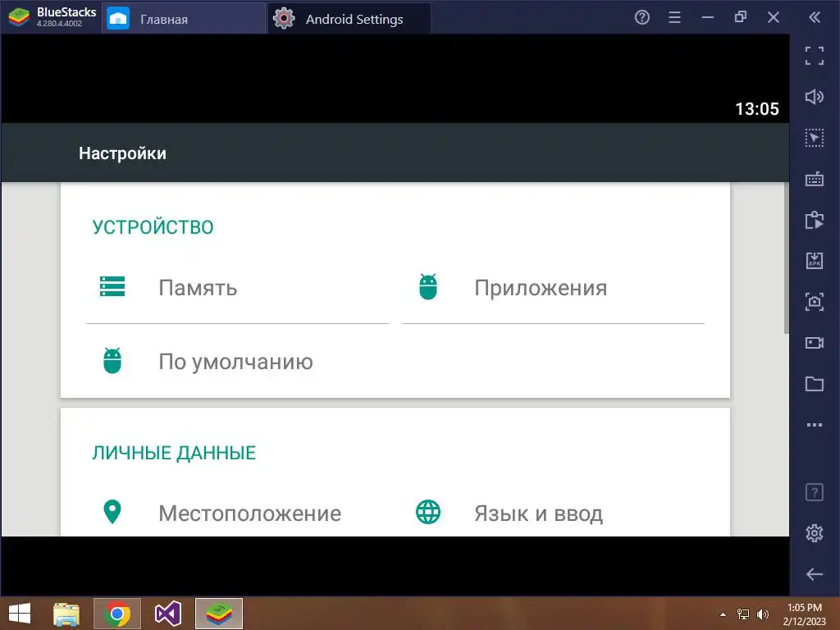Click the Память storage bars icon
This screenshot has width=840, height=630.
(x=112, y=286)
